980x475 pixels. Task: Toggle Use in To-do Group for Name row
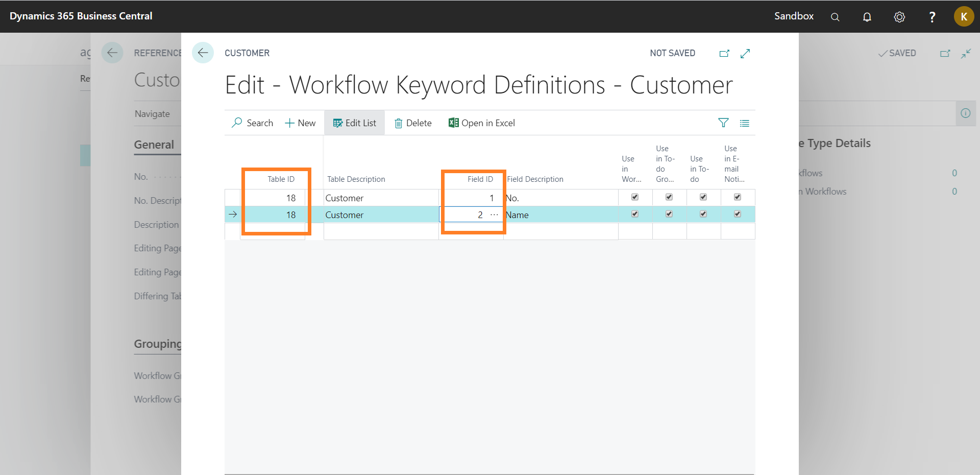click(x=669, y=214)
